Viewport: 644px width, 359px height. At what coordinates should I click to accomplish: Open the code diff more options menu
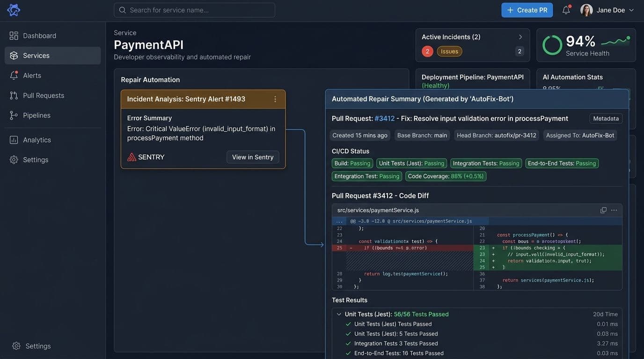point(614,210)
